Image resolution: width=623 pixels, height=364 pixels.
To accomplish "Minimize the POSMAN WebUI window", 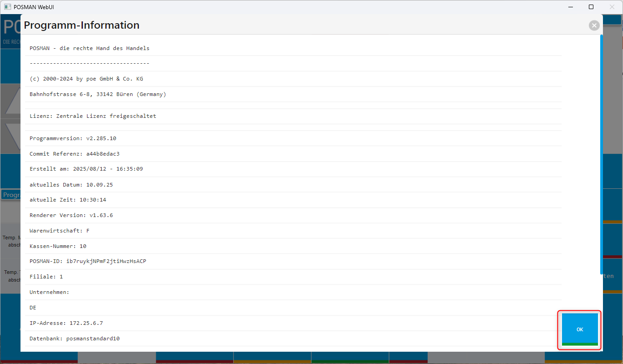I will point(570,7).
